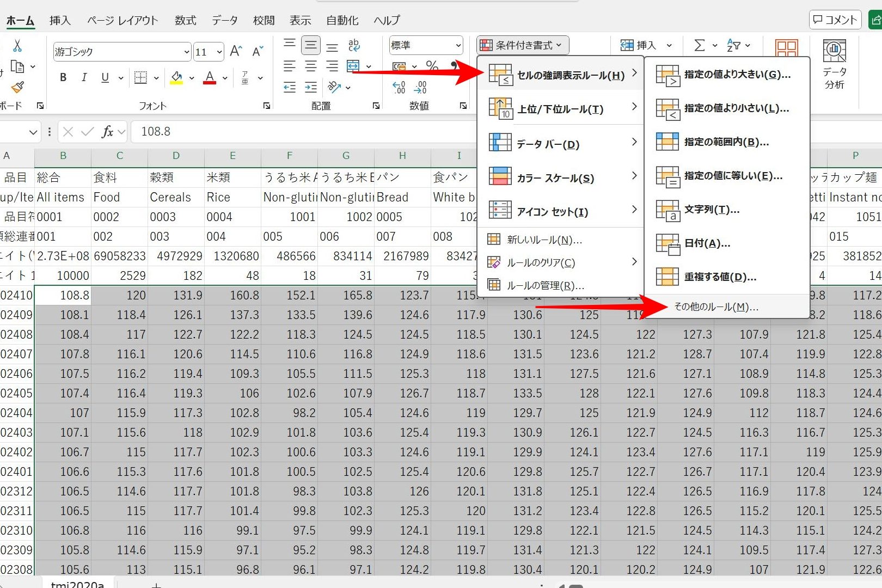882x588 pixels.
Task: Click the コメント button
Action: [x=835, y=20]
